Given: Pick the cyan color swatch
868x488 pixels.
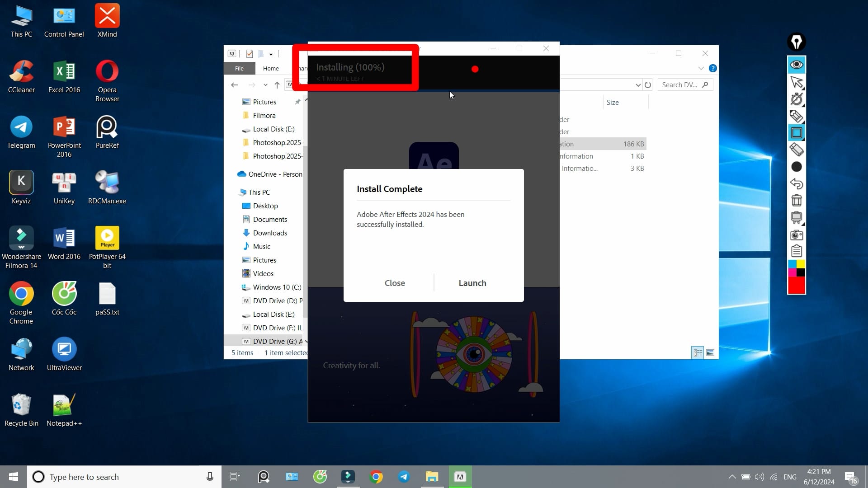Looking at the screenshot, I should point(792,264).
